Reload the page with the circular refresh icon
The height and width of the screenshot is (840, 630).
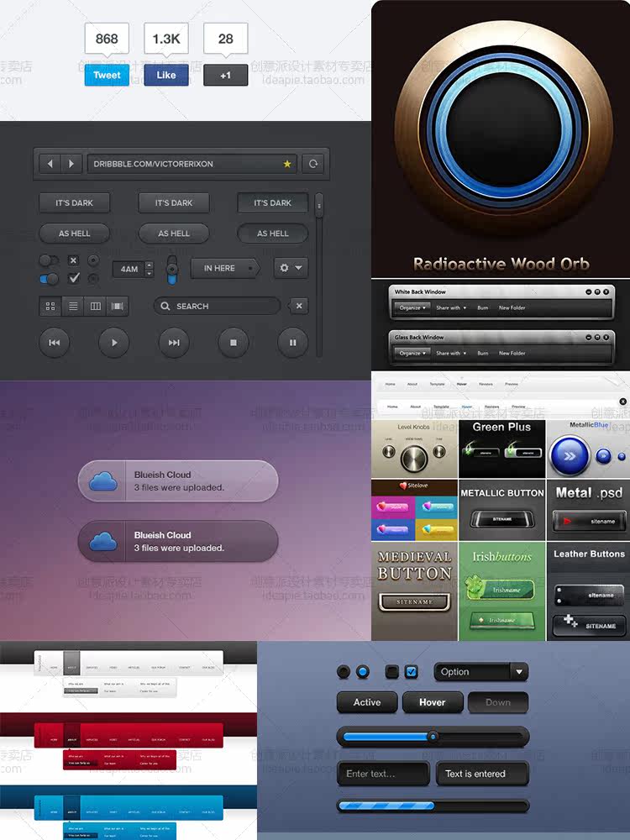coord(313,164)
